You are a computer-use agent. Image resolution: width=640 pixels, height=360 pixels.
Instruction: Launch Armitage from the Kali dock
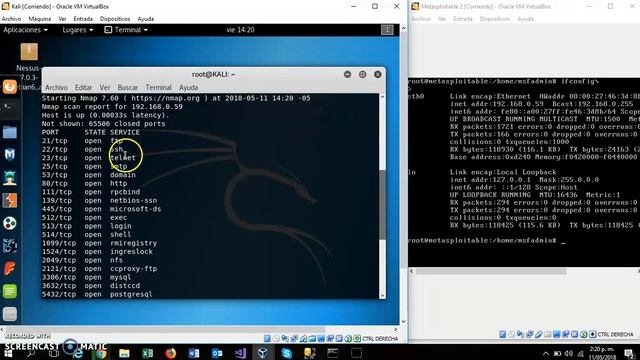tap(10, 178)
